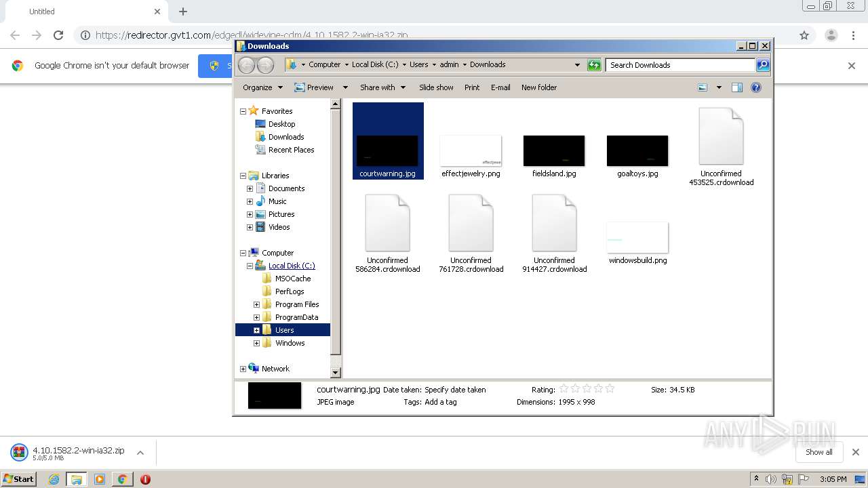Close the default browser notification bar
The height and width of the screenshot is (488, 868).
(x=852, y=66)
